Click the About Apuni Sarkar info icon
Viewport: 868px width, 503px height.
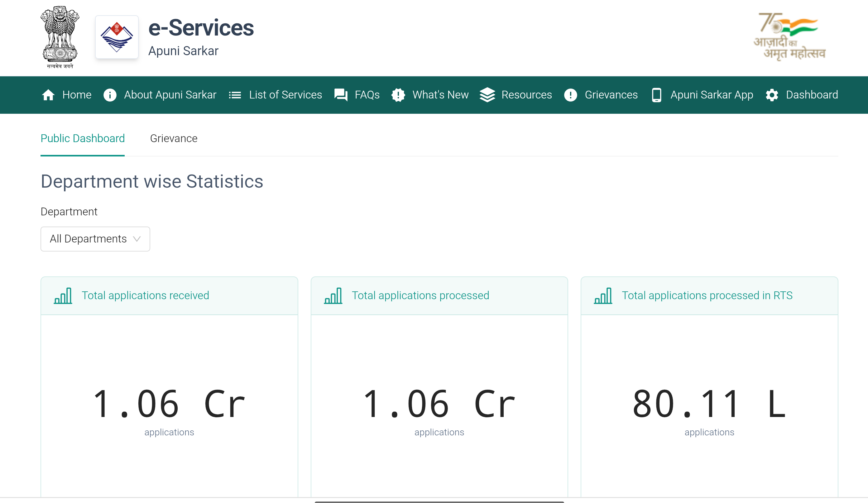pyautogui.click(x=110, y=95)
